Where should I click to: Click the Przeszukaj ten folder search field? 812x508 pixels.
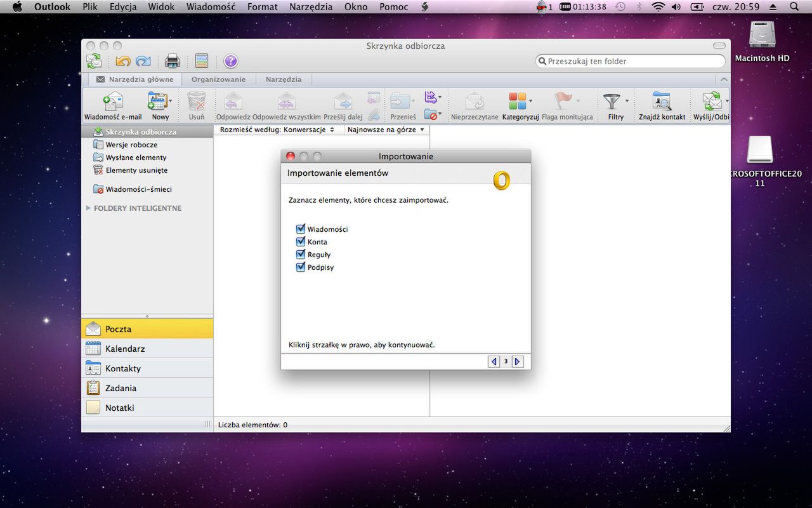[631, 61]
